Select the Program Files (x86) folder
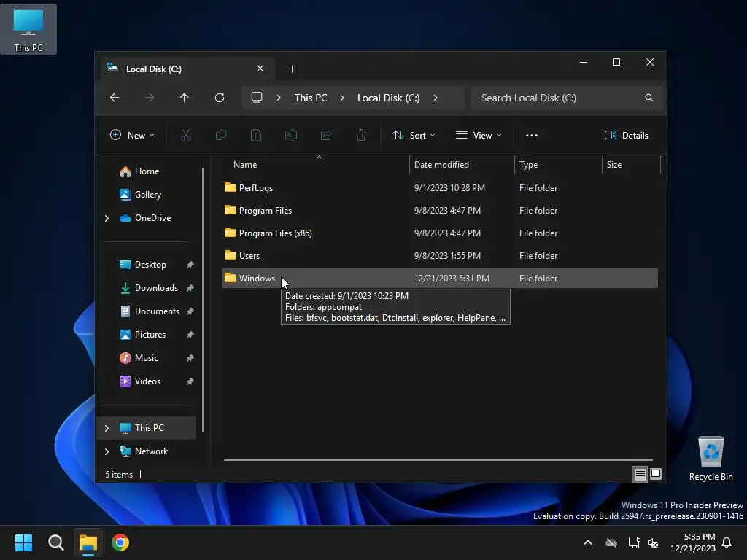Image resolution: width=747 pixels, height=560 pixels. (440, 233)
